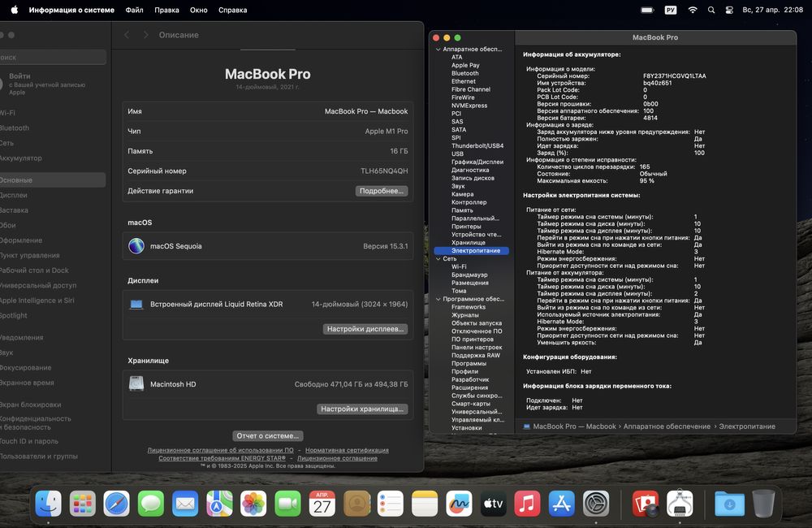812x528 pixels.
Task: Open license agreement for software use link
Action: coord(220,450)
